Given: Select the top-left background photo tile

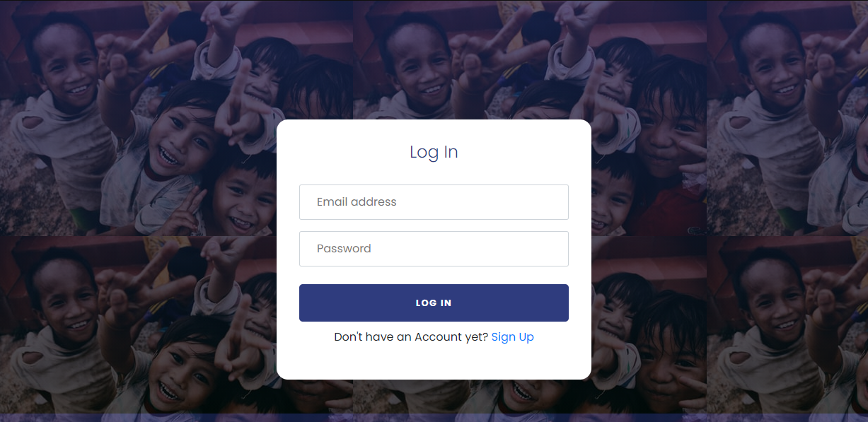Looking at the screenshot, I should (x=177, y=118).
